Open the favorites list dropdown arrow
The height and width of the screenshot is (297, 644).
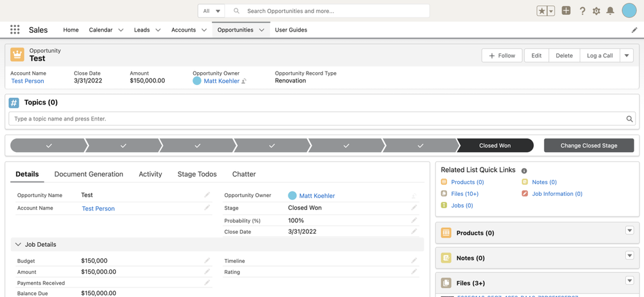point(551,11)
